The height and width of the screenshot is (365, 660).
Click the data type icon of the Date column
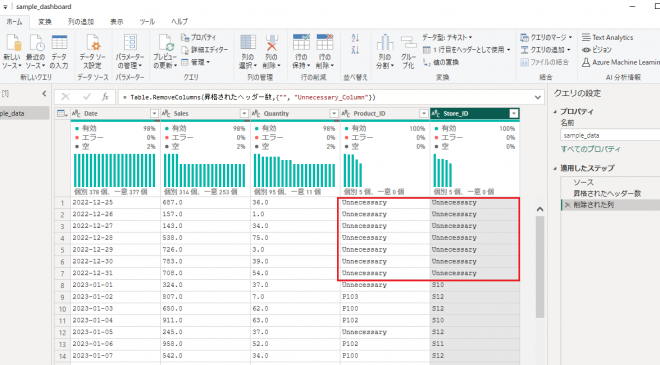point(76,113)
